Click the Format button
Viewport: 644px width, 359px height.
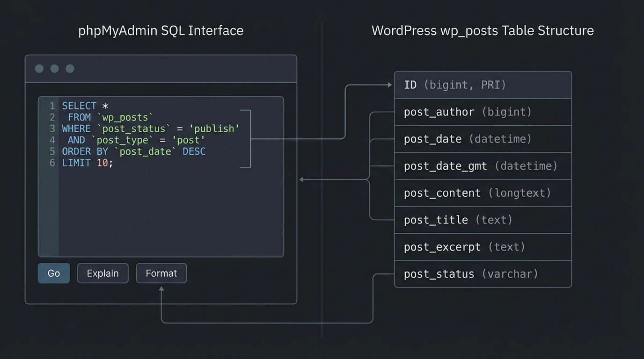click(x=161, y=273)
